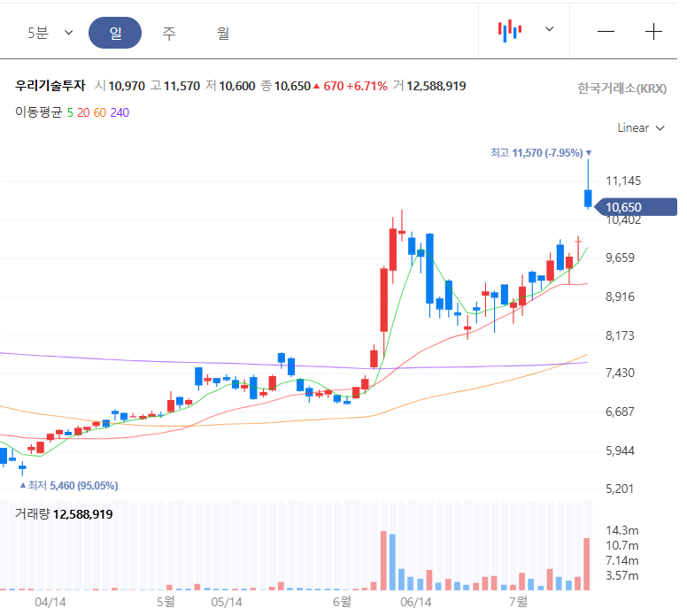Open the Linear scale dropdown
The width and height of the screenshot is (687, 616).
(x=641, y=128)
